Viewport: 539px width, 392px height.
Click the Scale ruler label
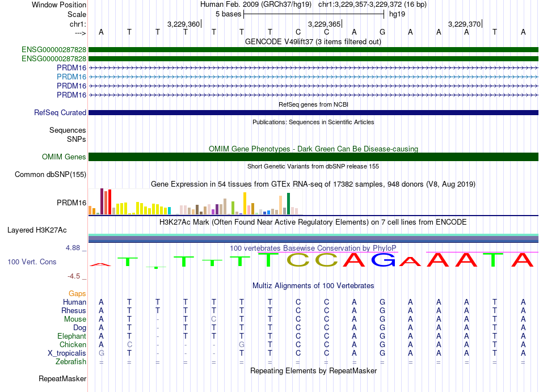tap(77, 14)
